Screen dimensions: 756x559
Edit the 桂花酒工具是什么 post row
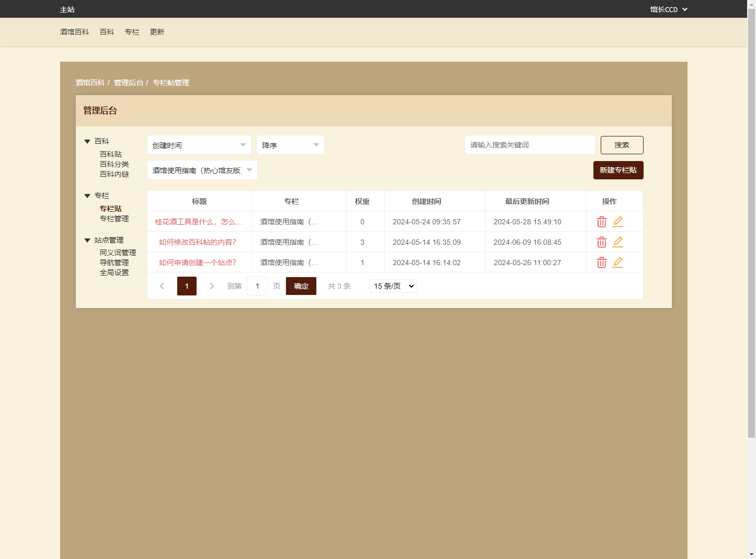tap(617, 222)
